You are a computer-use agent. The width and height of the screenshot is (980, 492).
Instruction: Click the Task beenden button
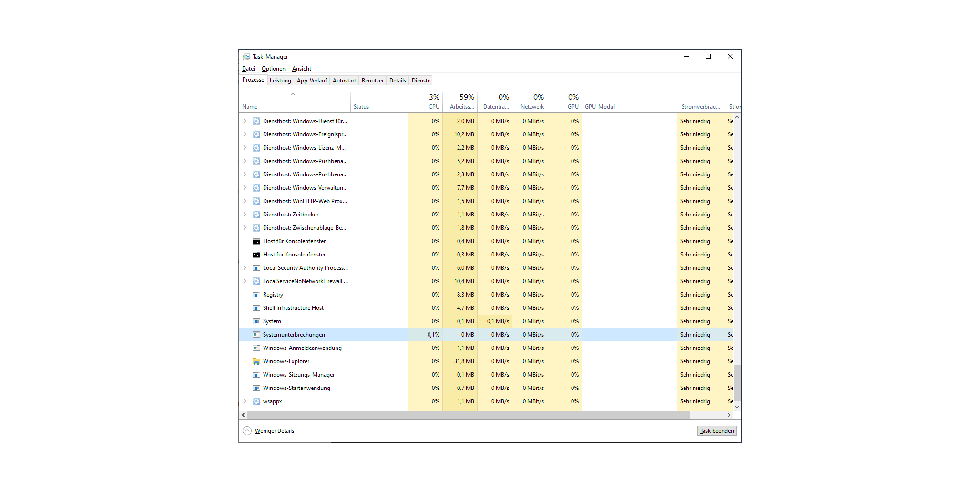(717, 431)
